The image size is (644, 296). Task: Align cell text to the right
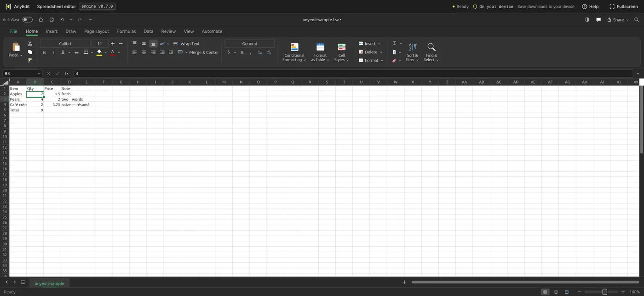153,52
